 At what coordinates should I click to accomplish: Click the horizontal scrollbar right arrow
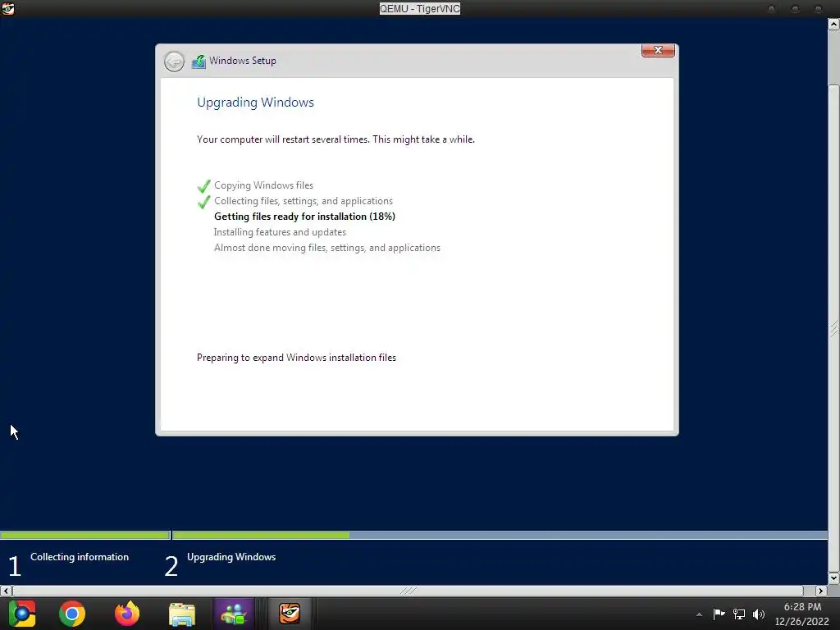[x=821, y=591]
